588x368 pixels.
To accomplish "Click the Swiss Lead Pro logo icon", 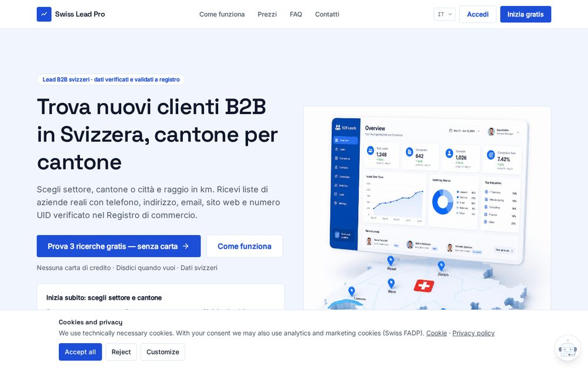I will [x=44, y=14].
